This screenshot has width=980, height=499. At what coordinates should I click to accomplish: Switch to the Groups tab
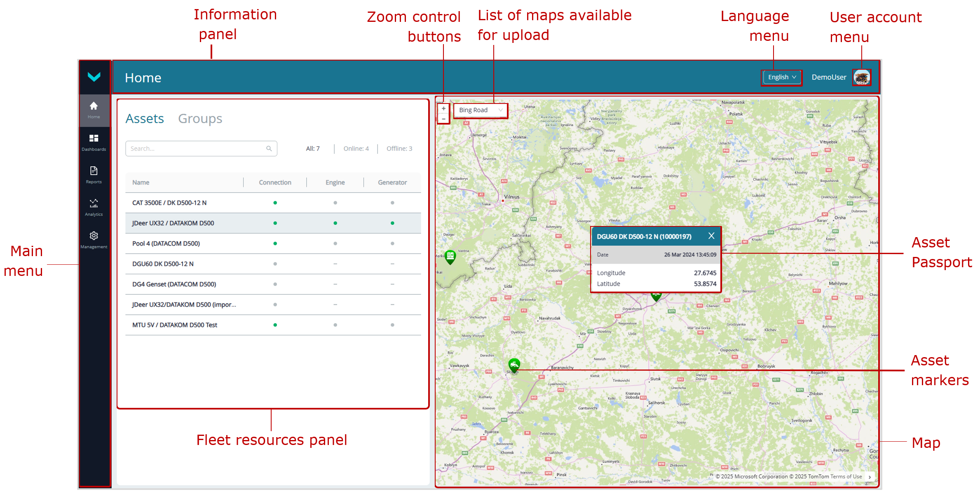200,119
